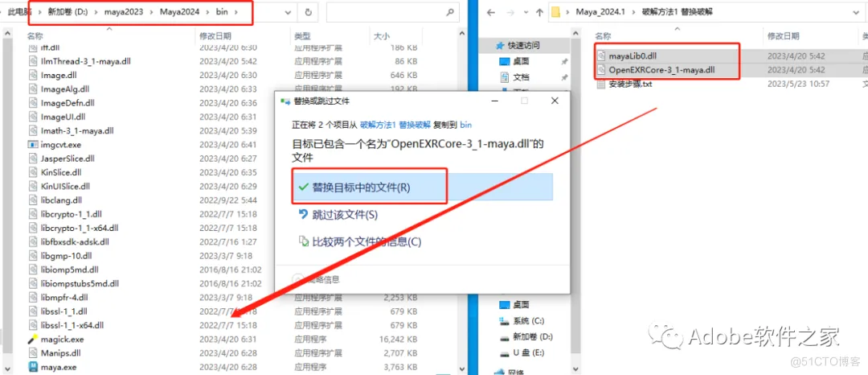The width and height of the screenshot is (868, 375).
Task: Open the bin link in the dialog
Action: tap(465, 126)
